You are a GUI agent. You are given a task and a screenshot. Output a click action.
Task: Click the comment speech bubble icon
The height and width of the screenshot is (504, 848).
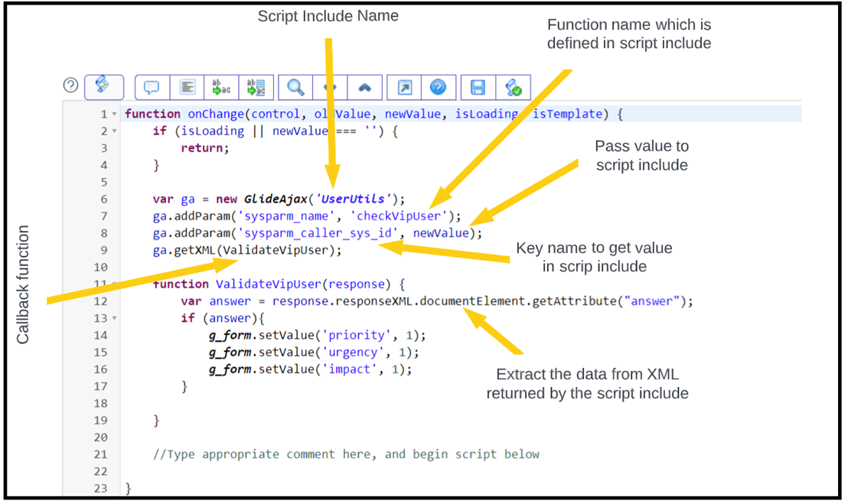(x=152, y=87)
